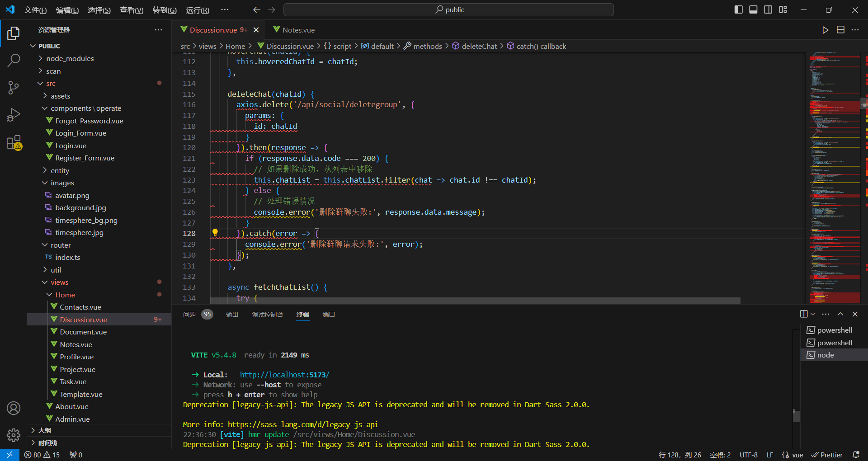
Task: Open the Source Control view
Action: click(x=14, y=88)
